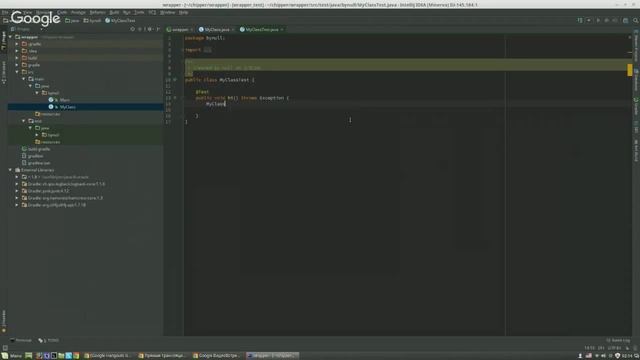Viewport: 640px width, 360px height.
Task: Open the VCS menu
Action: pyautogui.click(x=152, y=12)
